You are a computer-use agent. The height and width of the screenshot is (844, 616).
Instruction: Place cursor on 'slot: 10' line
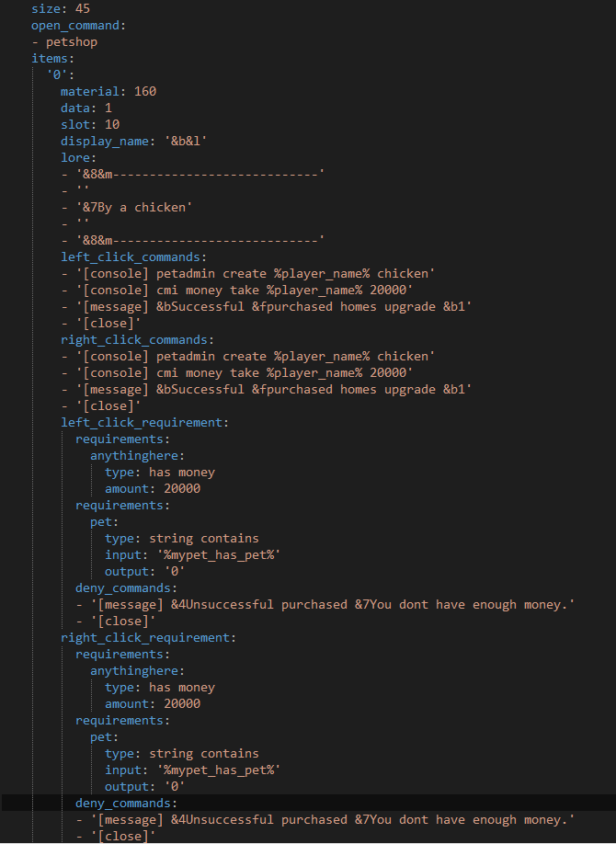coord(90,124)
